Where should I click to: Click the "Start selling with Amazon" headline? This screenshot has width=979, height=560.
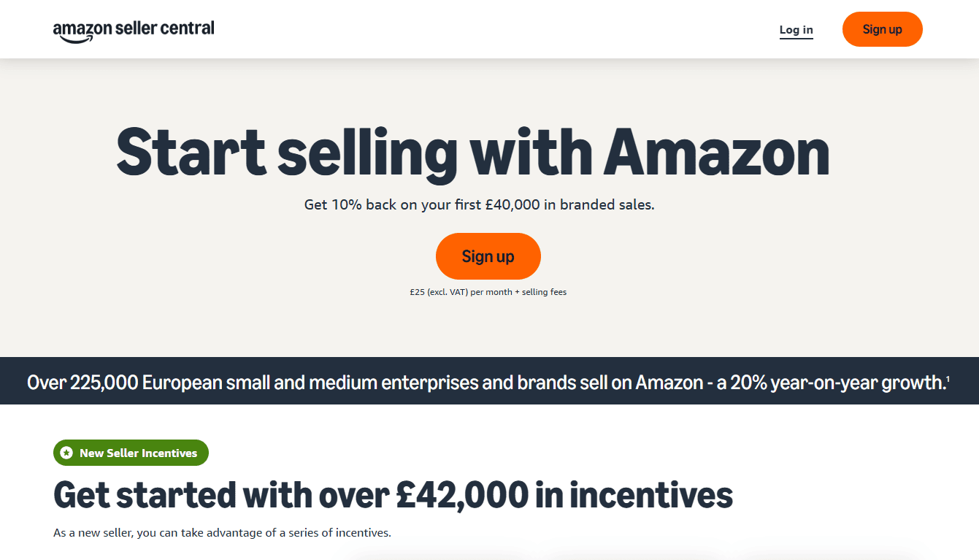[x=472, y=153]
